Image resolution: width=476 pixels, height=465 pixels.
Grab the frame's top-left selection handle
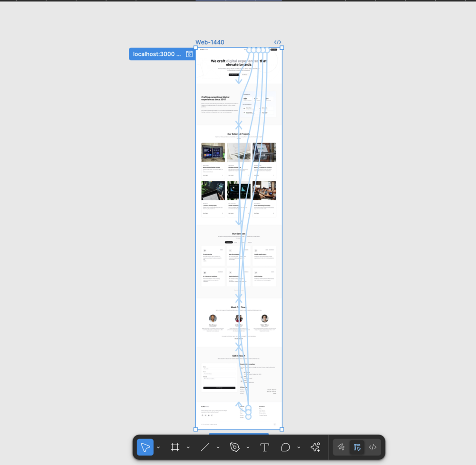196,48
